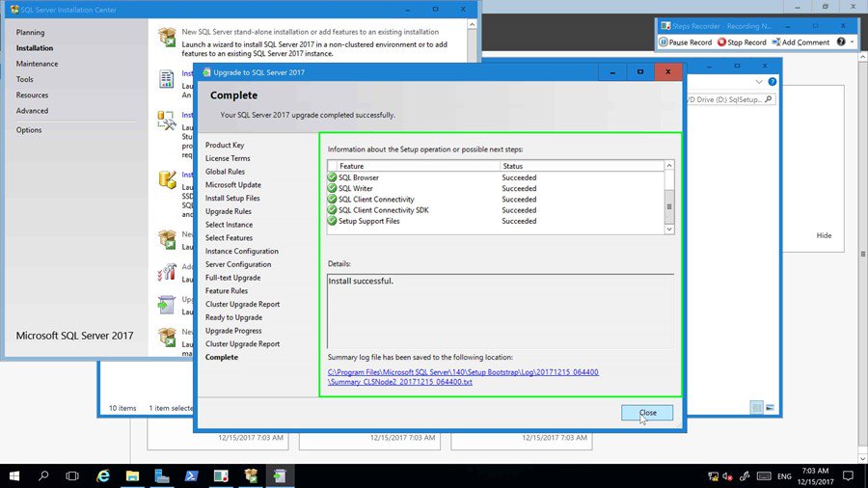Click the database cylinder data tools icon
868x488 pixels.
coord(167,179)
